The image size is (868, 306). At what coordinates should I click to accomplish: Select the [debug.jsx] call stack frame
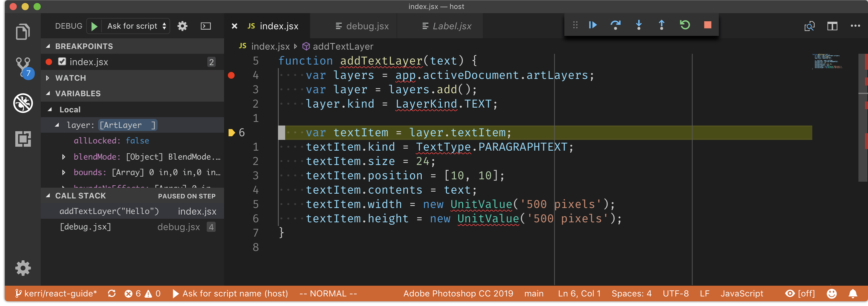click(x=133, y=227)
